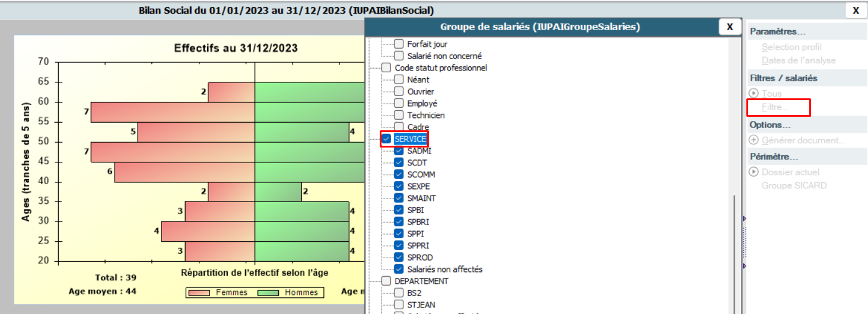Click the Générer document plus icon

[754, 140]
